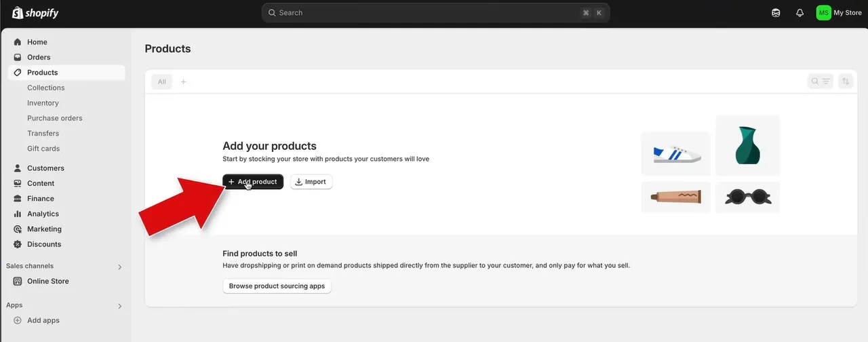The height and width of the screenshot is (342, 868).
Task: Click Add apps in sidebar
Action: [43, 320]
